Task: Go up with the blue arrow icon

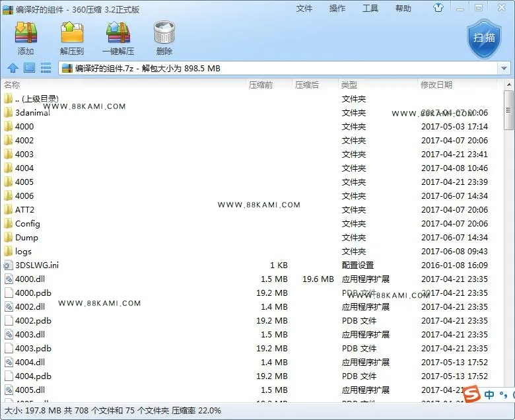Action: coord(13,68)
